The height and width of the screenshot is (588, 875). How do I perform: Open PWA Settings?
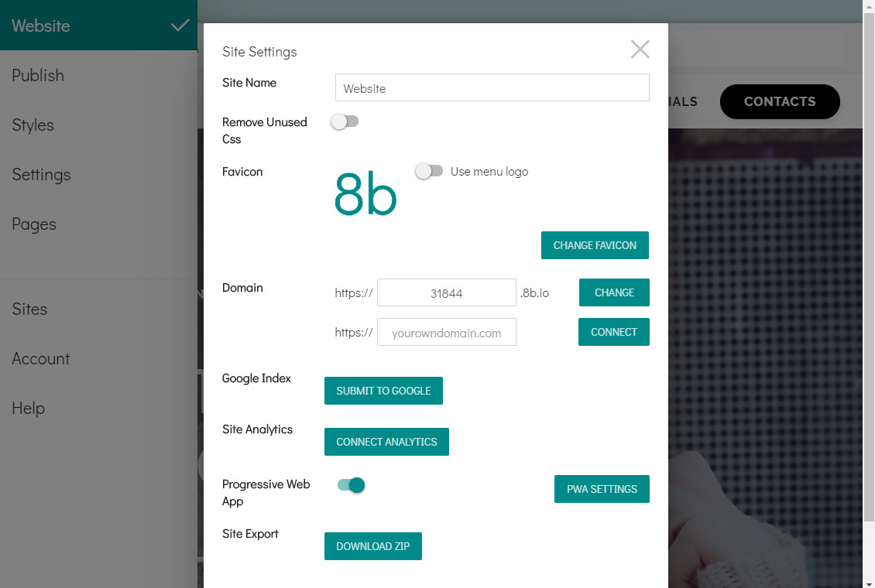pos(602,489)
